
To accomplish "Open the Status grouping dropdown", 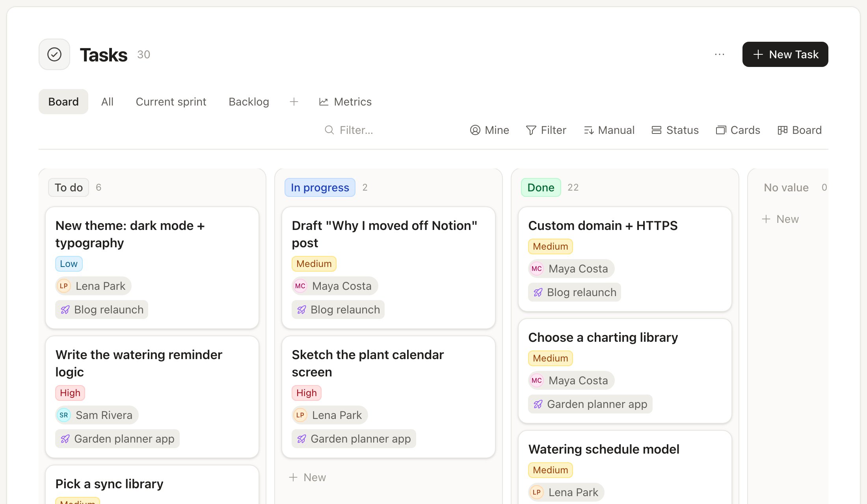I will point(675,130).
